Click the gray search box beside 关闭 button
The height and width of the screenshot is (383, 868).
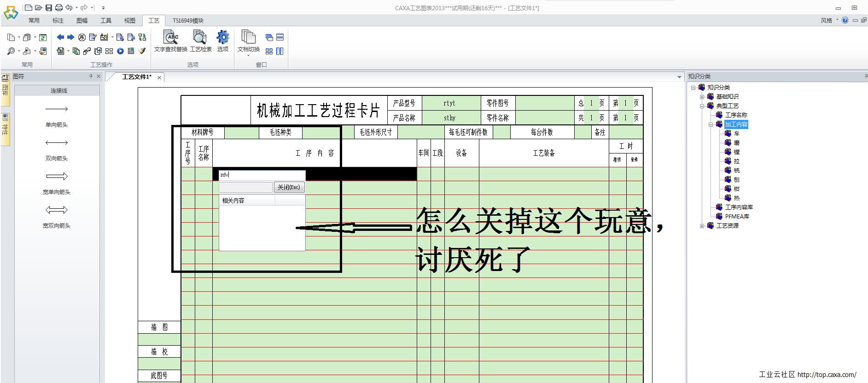245,187
